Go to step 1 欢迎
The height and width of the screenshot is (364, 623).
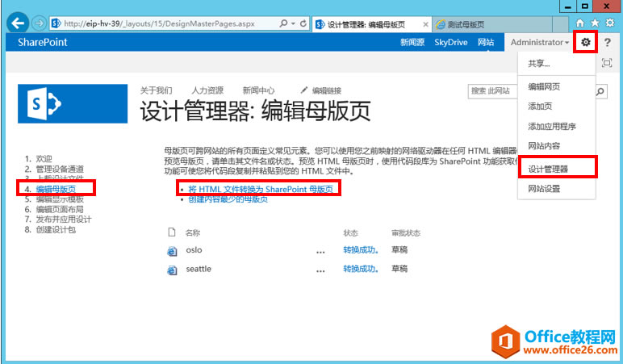tap(44, 158)
